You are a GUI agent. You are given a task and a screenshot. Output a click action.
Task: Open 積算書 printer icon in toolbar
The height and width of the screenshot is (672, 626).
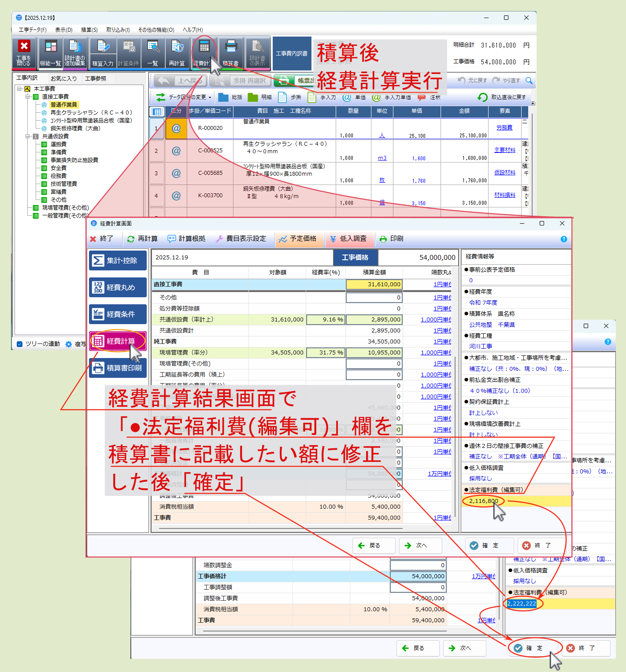click(x=231, y=52)
